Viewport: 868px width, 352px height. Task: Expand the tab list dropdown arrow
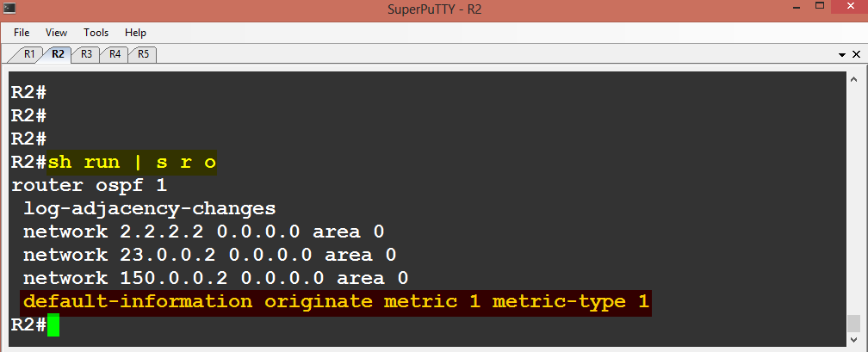[x=842, y=55]
